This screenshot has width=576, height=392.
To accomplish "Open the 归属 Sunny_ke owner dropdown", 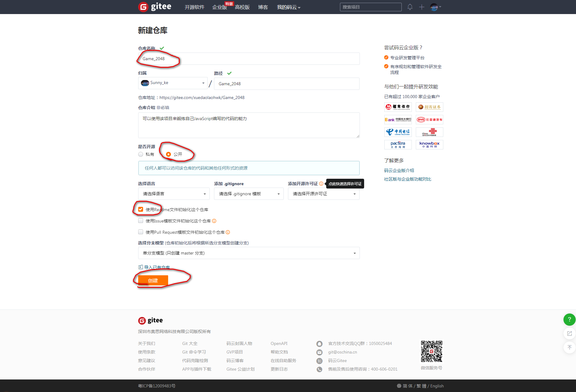I will tap(173, 83).
